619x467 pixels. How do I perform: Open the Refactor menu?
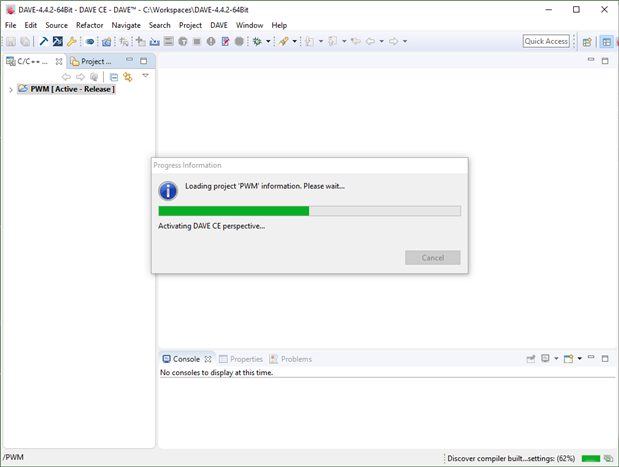coord(90,25)
